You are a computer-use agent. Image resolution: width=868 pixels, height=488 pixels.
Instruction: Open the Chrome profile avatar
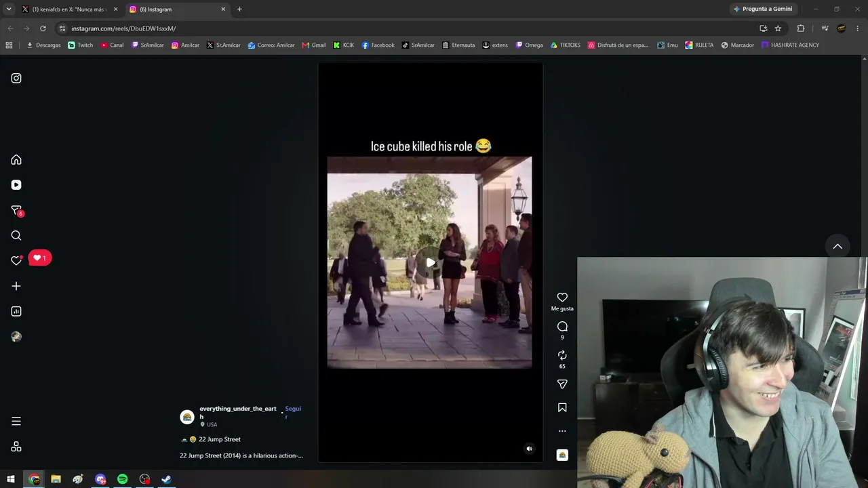842,28
